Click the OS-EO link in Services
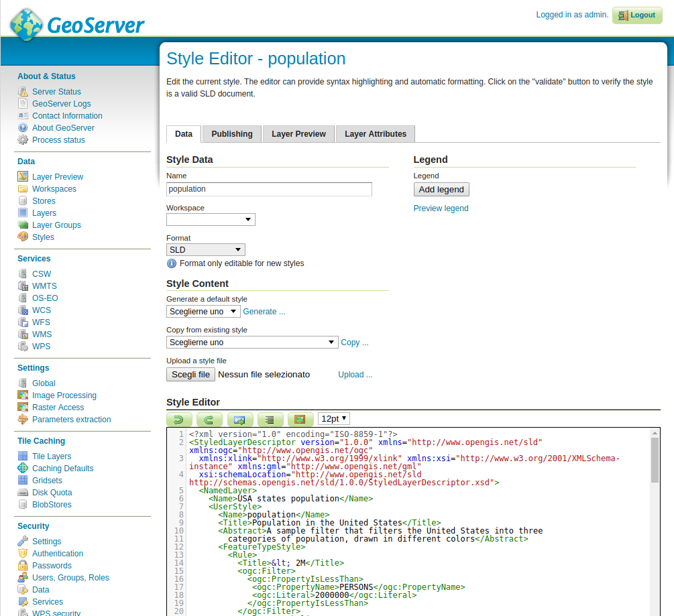This screenshot has width=674, height=616. point(45,298)
